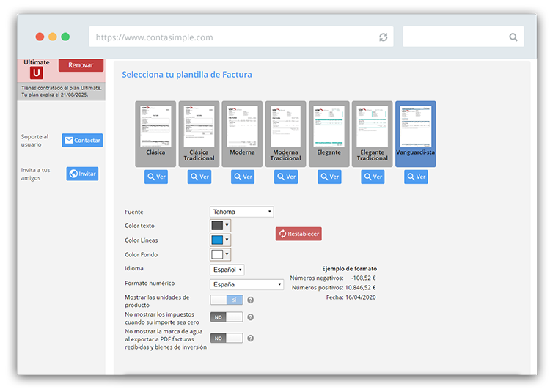Open help for No mostrar la marca de agua
Image resolution: width=550 pixels, height=392 pixels.
(251, 339)
